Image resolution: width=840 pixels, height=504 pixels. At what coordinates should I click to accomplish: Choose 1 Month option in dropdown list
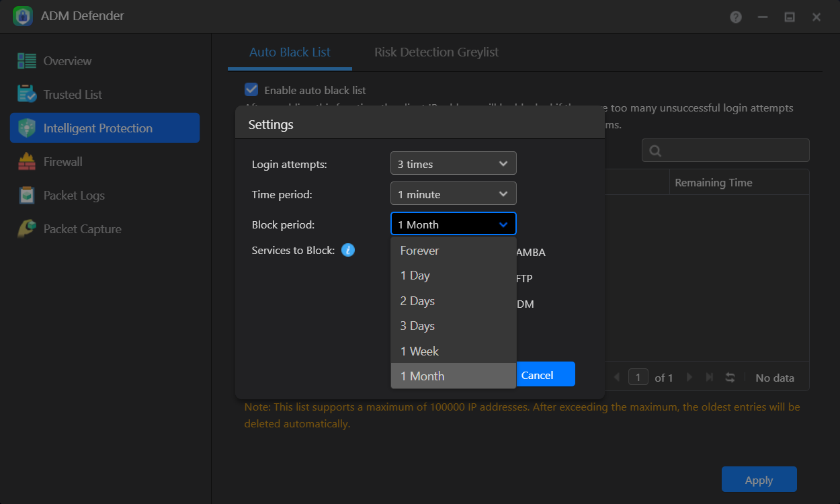tap(454, 376)
